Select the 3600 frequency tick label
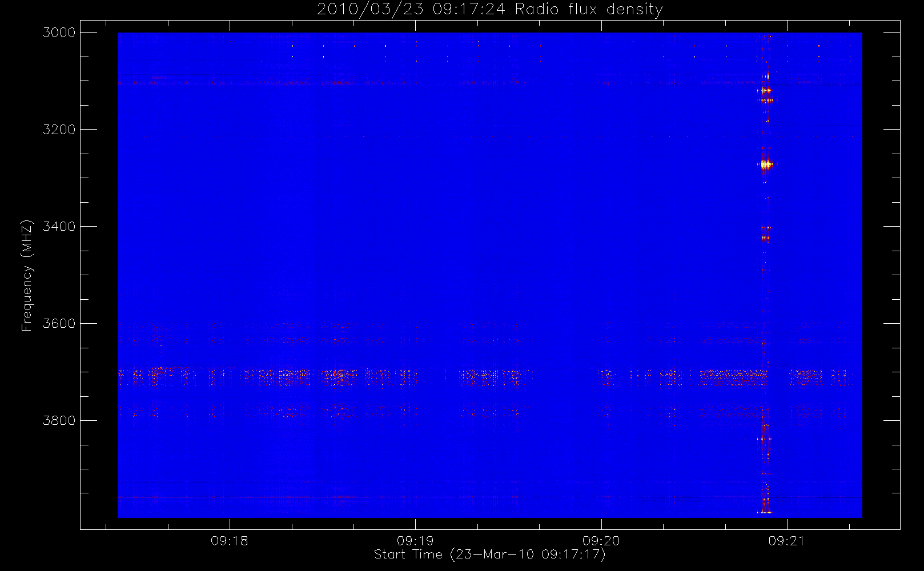Viewport: 924px width, 571px height. [x=59, y=324]
